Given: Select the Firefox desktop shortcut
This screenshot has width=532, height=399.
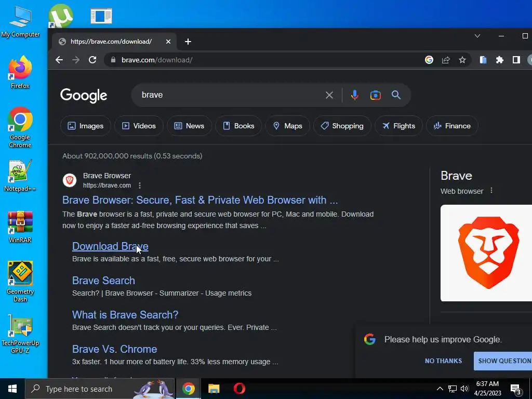Looking at the screenshot, I should tap(20, 72).
